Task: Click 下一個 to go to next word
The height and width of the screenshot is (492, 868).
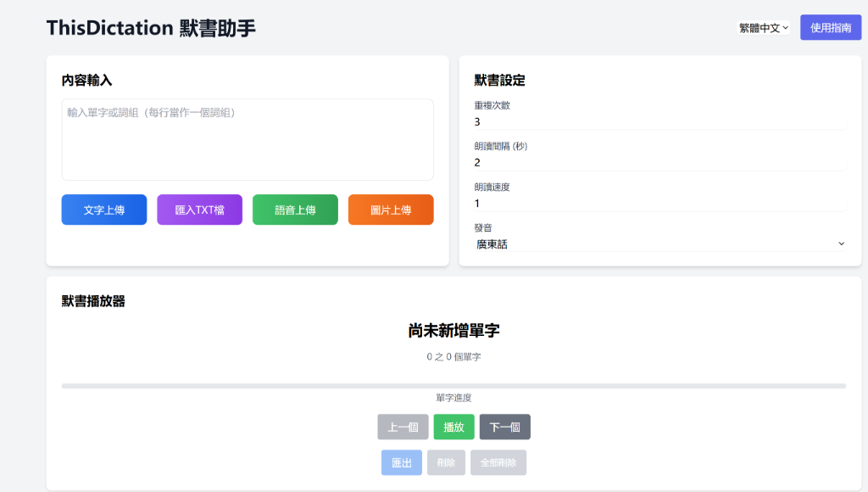Action: click(504, 427)
